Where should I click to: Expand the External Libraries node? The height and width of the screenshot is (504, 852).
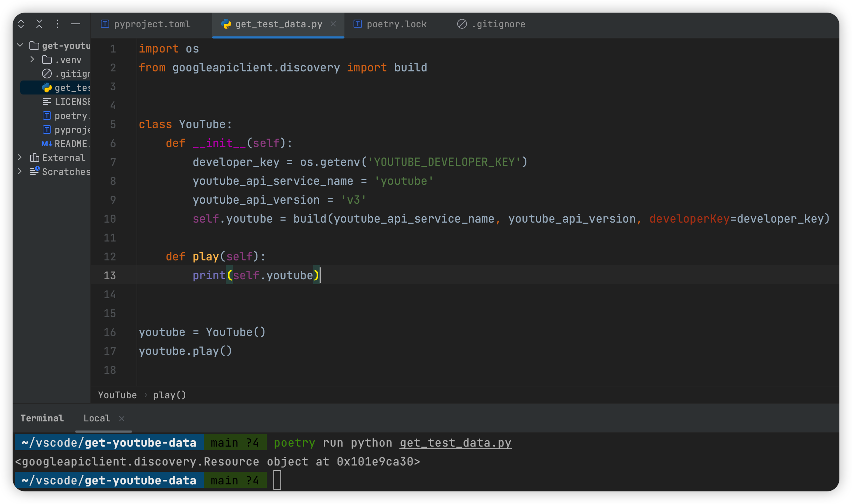tap(20, 157)
